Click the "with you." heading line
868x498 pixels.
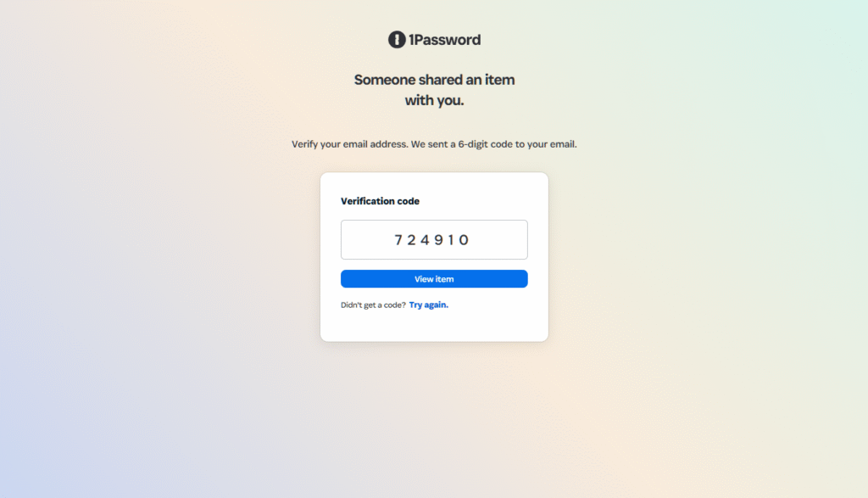(434, 100)
